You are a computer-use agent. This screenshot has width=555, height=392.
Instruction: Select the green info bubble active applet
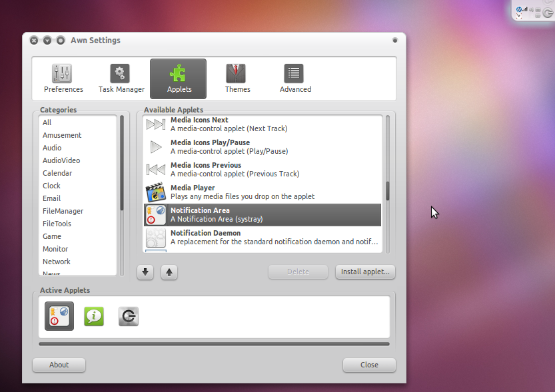(94, 316)
